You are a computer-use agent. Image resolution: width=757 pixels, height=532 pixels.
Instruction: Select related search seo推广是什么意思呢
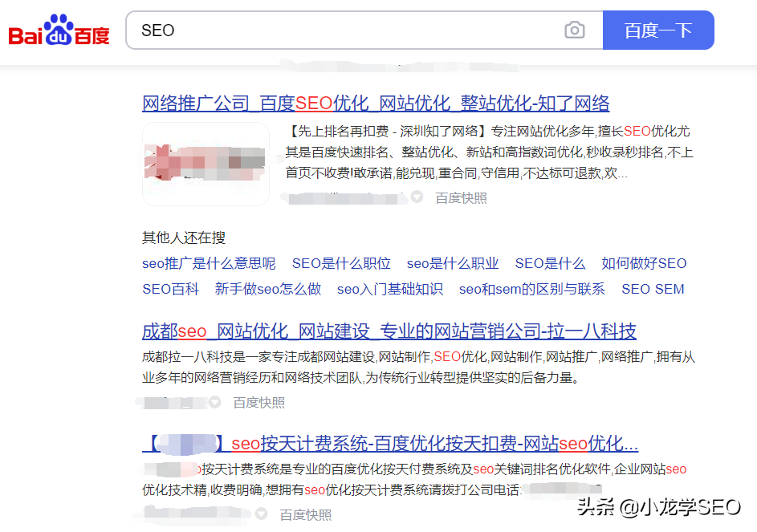point(209,263)
